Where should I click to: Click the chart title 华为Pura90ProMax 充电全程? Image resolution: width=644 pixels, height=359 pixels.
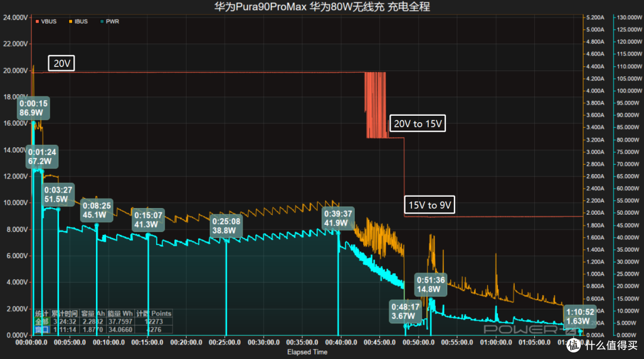pyautogui.click(x=322, y=7)
